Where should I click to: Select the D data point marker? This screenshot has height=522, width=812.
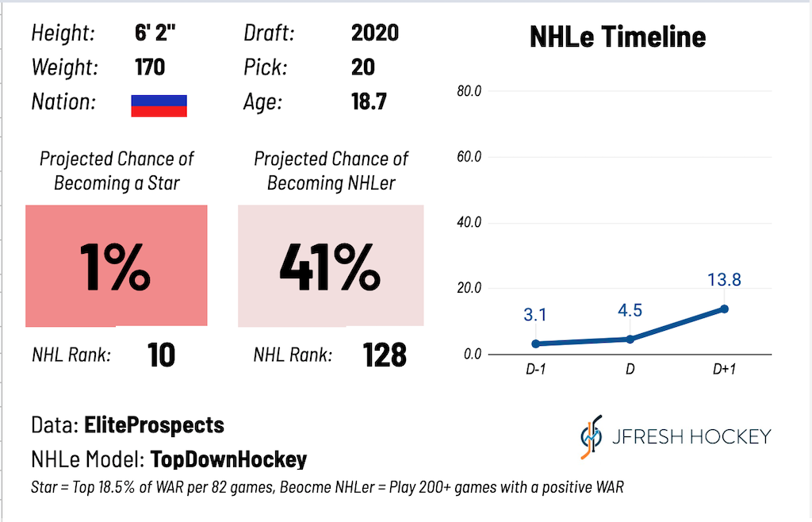pos(630,340)
